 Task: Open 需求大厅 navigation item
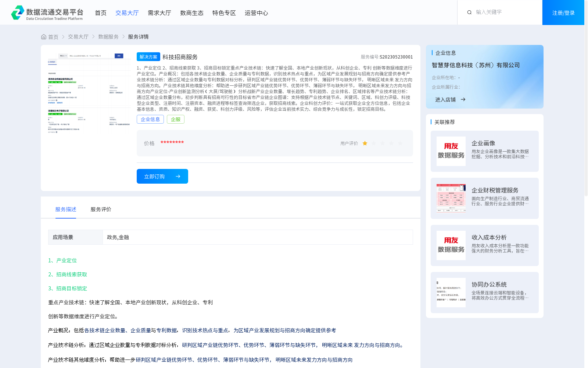point(159,13)
